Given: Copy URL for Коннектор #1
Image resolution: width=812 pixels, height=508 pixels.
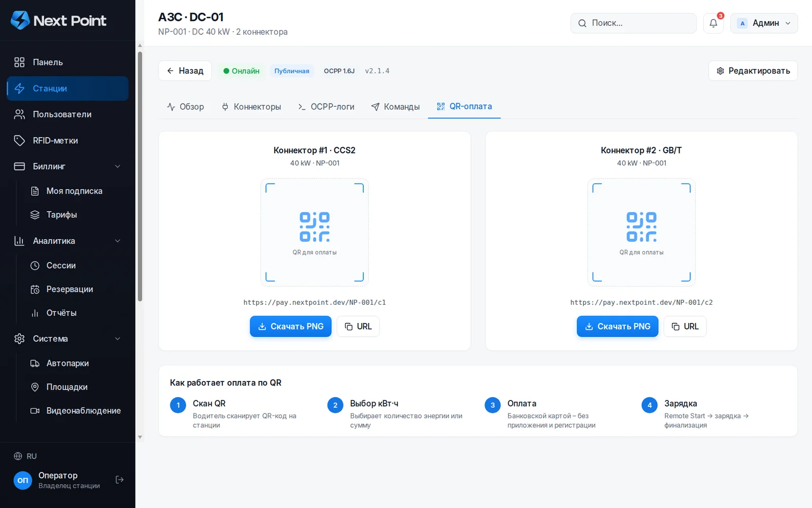Looking at the screenshot, I should click(x=358, y=326).
